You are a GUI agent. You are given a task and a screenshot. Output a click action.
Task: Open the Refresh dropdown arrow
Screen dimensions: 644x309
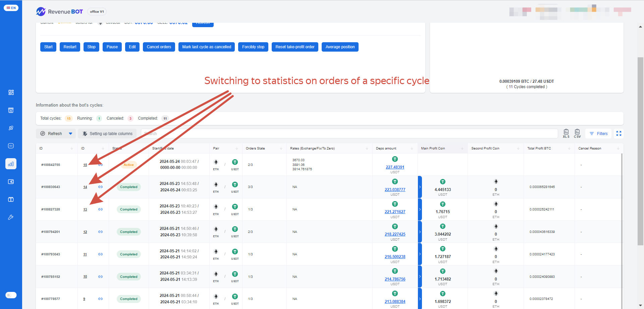70,134
